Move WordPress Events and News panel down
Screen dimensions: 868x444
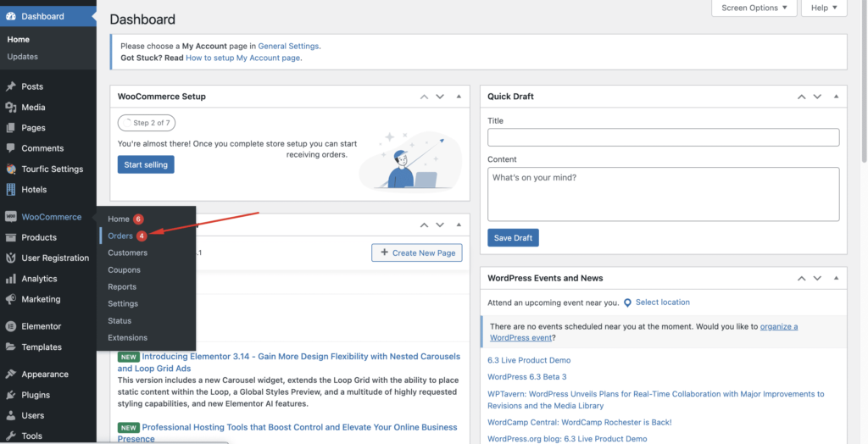pyautogui.click(x=817, y=278)
